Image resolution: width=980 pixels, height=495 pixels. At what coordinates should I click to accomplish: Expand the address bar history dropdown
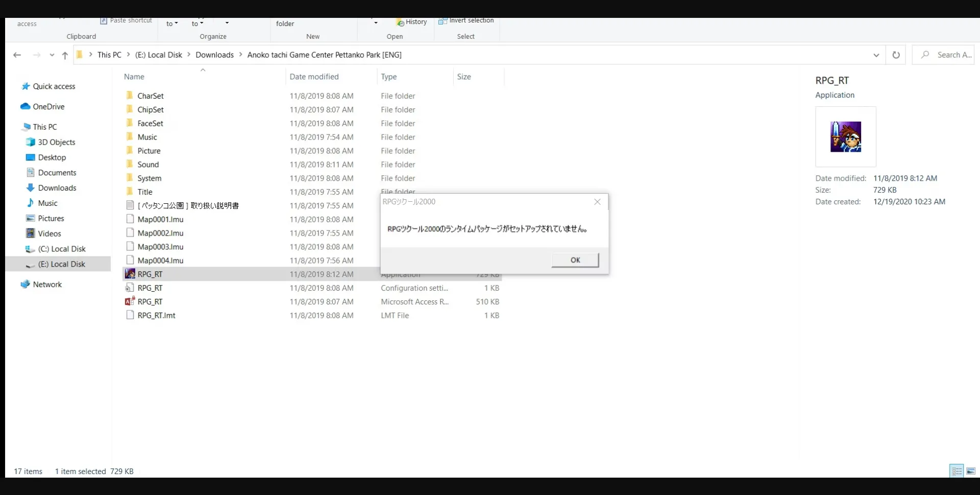[876, 55]
